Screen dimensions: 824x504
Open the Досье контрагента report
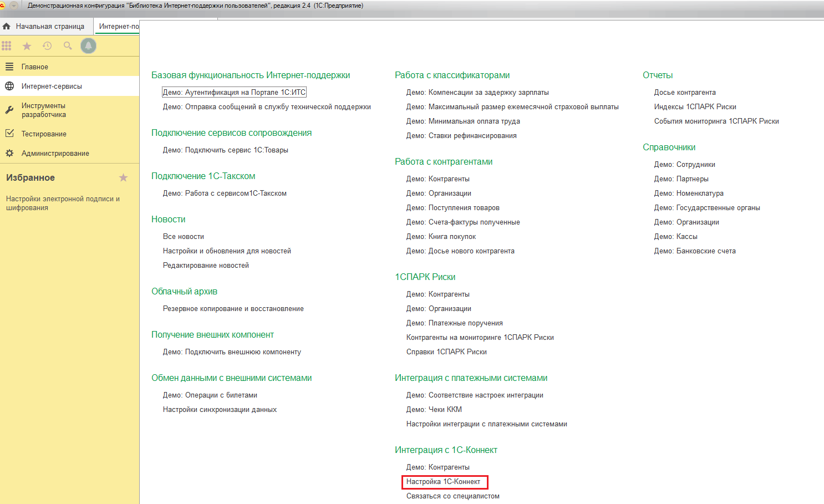pyautogui.click(x=685, y=92)
